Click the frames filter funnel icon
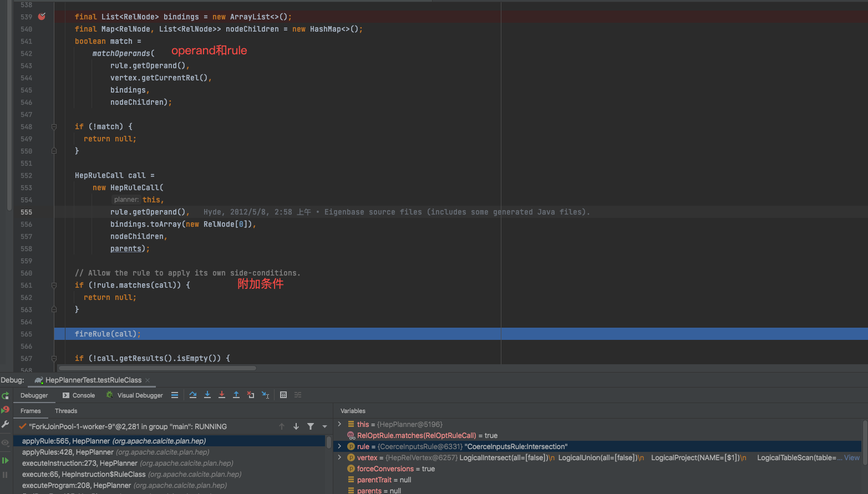 pyautogui.click(x=311, y=426)
